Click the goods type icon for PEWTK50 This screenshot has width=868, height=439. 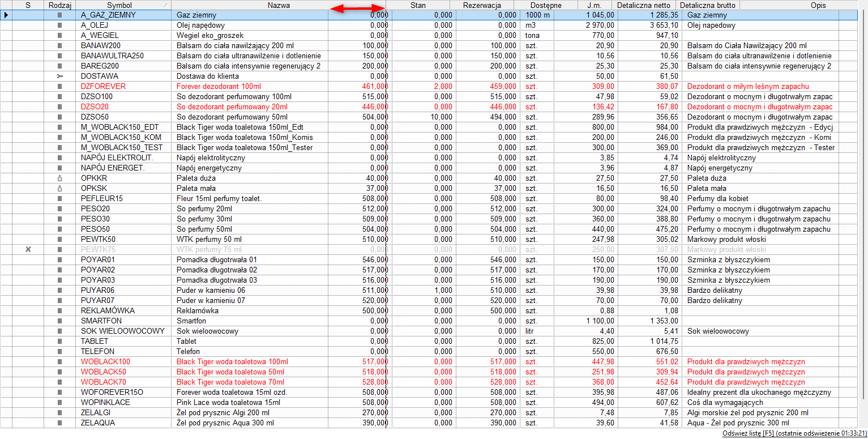(x=59, y=239)
